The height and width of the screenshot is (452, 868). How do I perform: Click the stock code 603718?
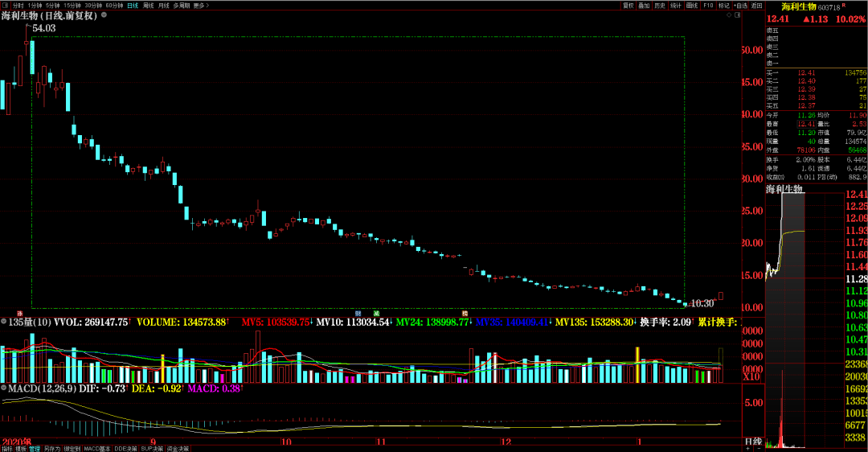point(829,7)
